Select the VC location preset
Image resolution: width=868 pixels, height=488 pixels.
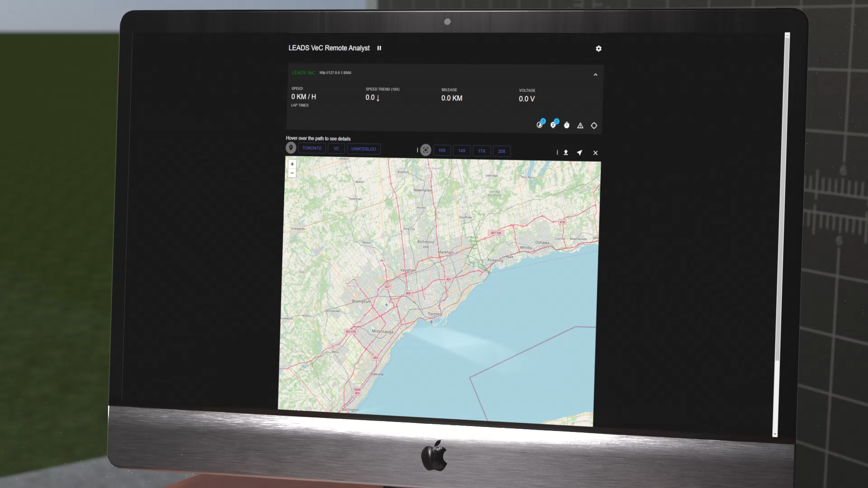tap(336, 149)
